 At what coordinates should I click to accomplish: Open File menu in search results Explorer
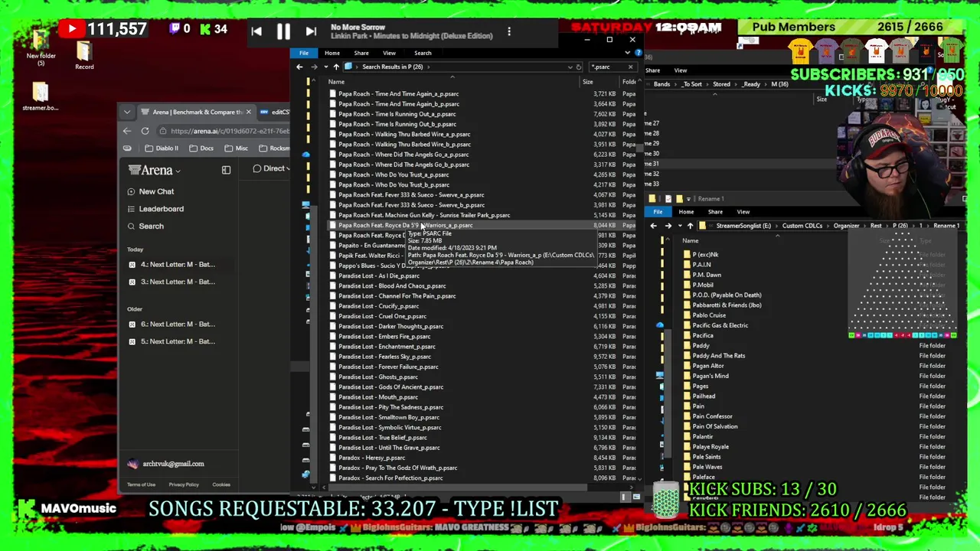click(x=304, y=53)
